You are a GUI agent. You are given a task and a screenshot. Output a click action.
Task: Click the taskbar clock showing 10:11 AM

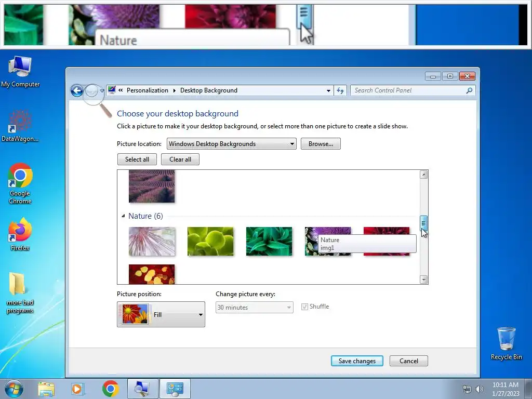506,389
